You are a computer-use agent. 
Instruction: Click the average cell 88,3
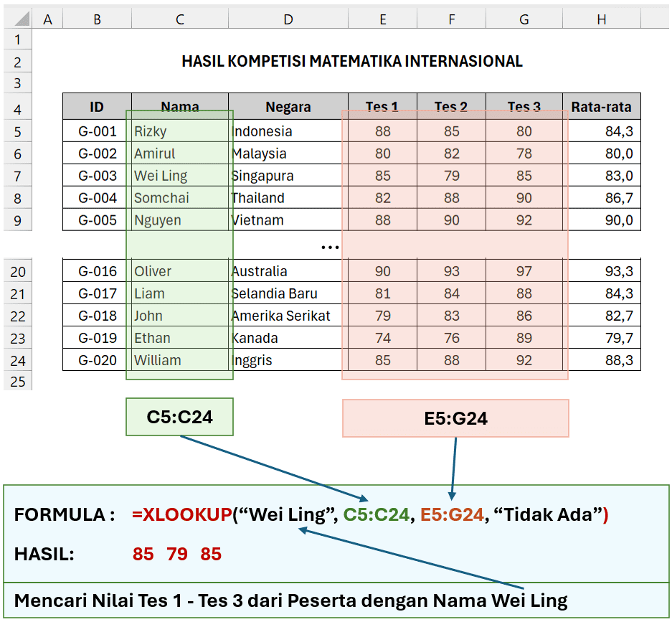[x=602, y=360]
